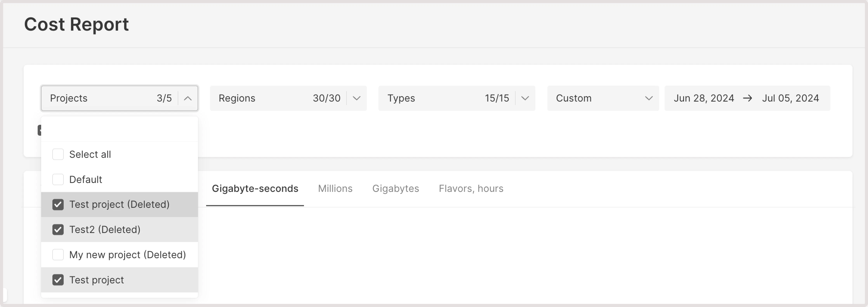Uncheck Test2 (Deleted)
868x307 pixels.
(58, 229)
